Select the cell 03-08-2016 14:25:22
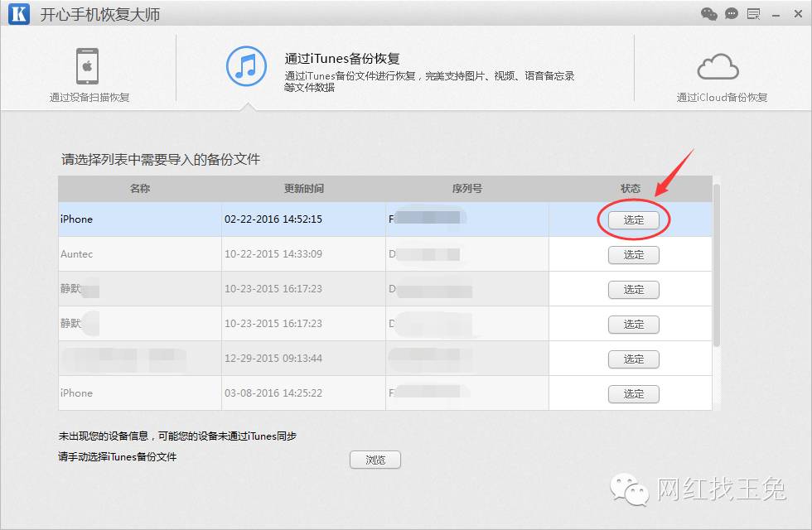The width and height of the screenshot is (812, 530). click(303, 393)
